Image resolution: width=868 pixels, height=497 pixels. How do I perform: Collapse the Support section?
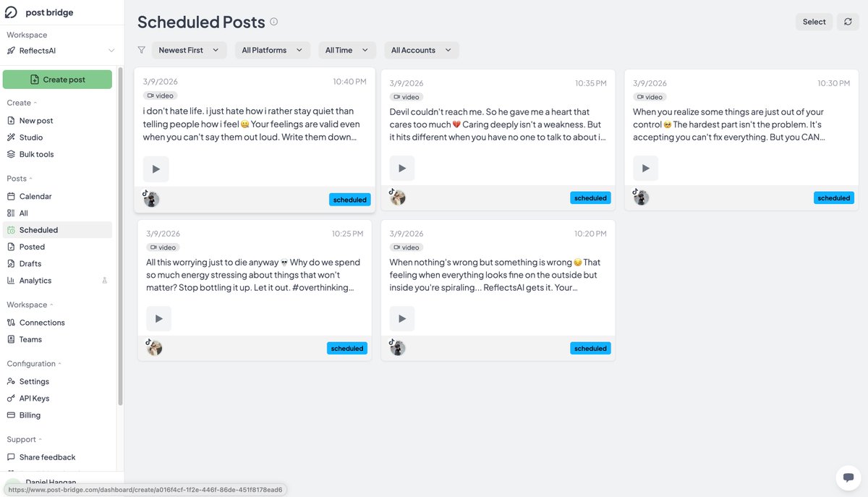tap(24, 439)
